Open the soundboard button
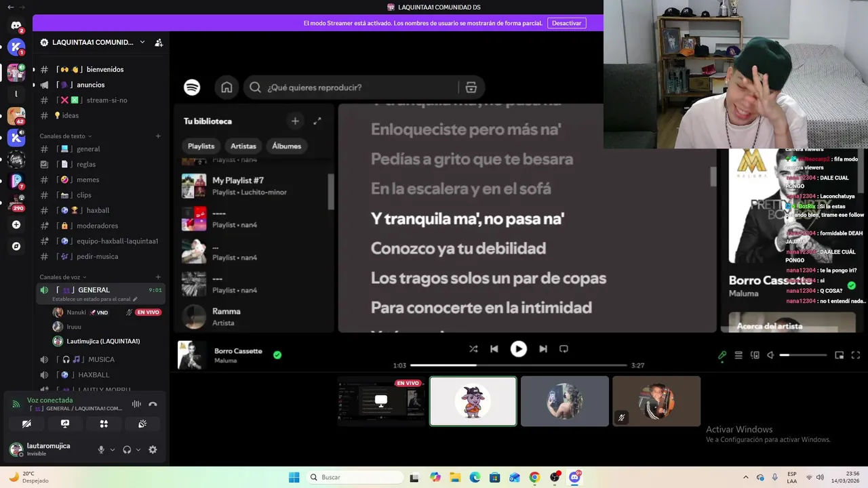The height and width of the screenshot is (488, 868). (142, 424)
